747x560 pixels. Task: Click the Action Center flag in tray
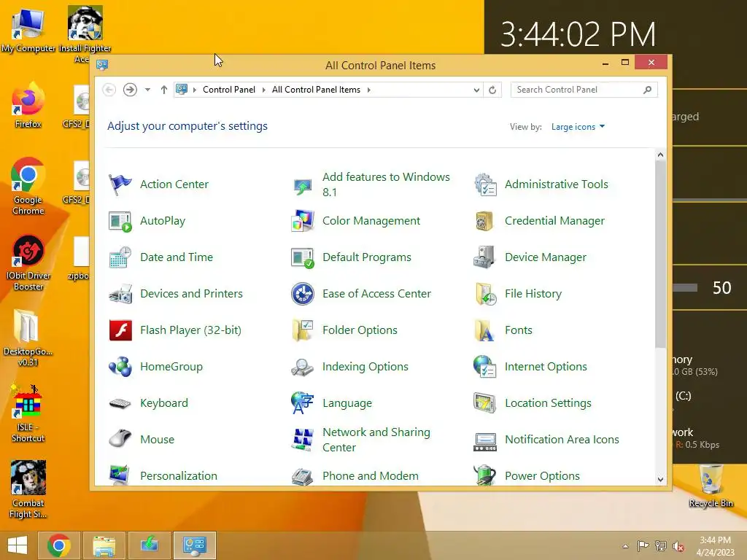click(x=643, y=545)
